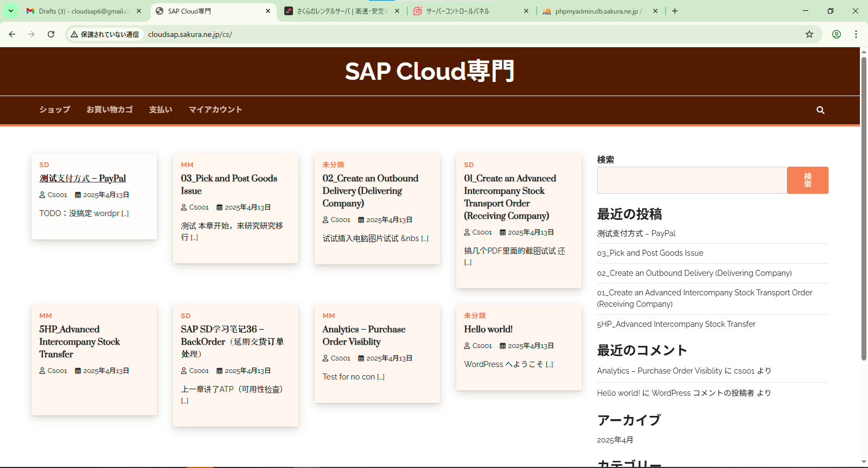
Task: Open comment on Analytics – Purchase Order Visiblity
Action: (x=660, y=371)
